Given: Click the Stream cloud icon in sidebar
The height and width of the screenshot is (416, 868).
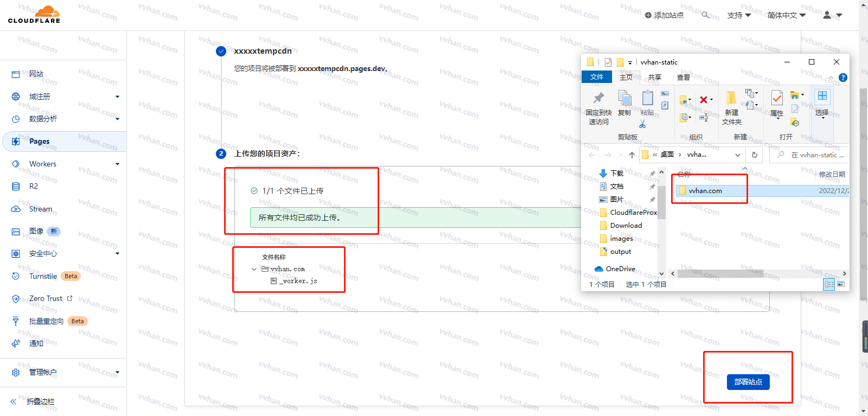Looking at the screenshot, I should pyautogui.click(x=16, y=209).
